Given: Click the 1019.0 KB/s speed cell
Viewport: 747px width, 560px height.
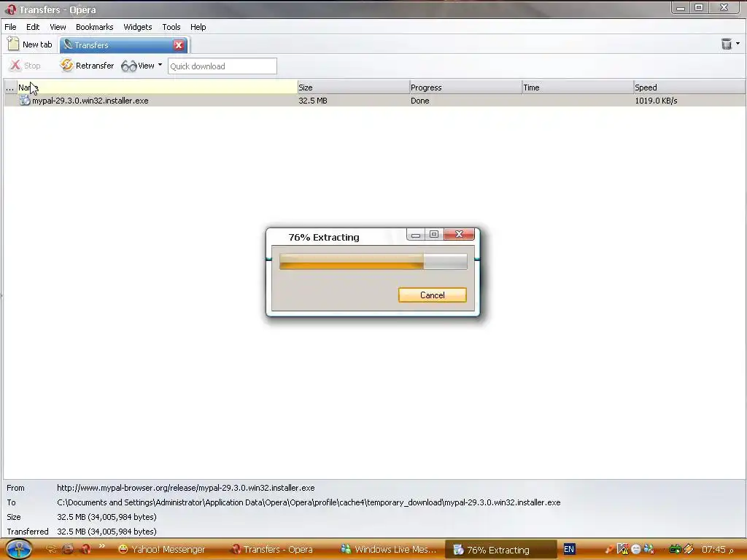Looking at the screenshot, I should 656,101.
